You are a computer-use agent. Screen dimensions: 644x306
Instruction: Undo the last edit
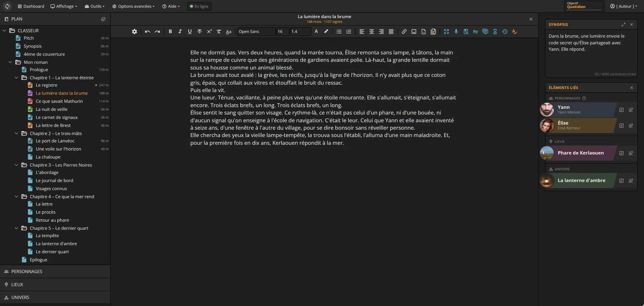tap(147, 32)
